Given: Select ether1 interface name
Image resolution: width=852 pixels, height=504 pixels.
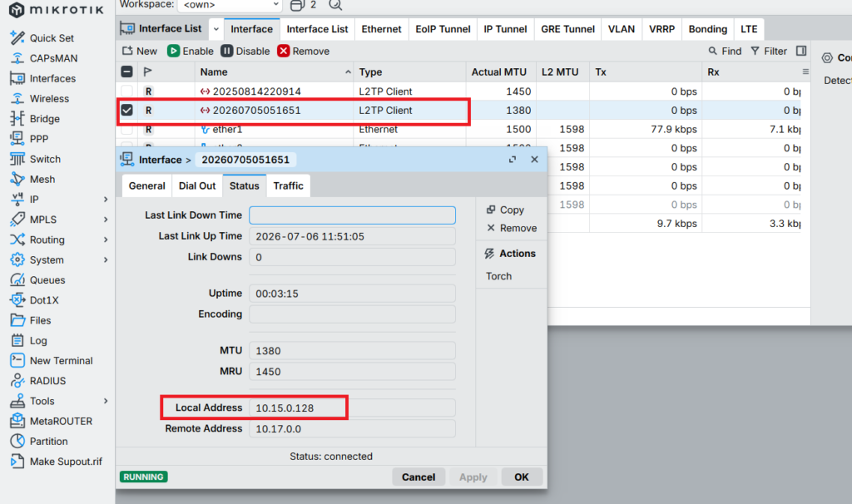Looking at the screenshot, I should click(x=228, y=129).
